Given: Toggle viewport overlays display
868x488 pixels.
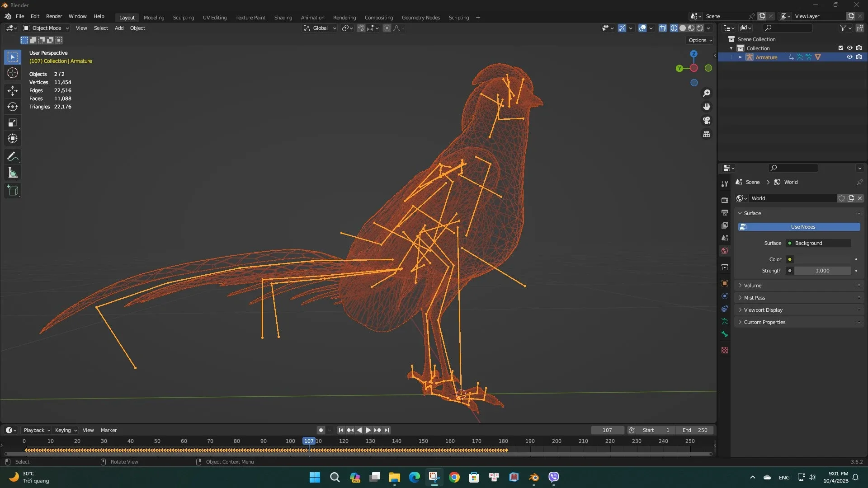Looking at the screenshot, I should coord(642,28).
